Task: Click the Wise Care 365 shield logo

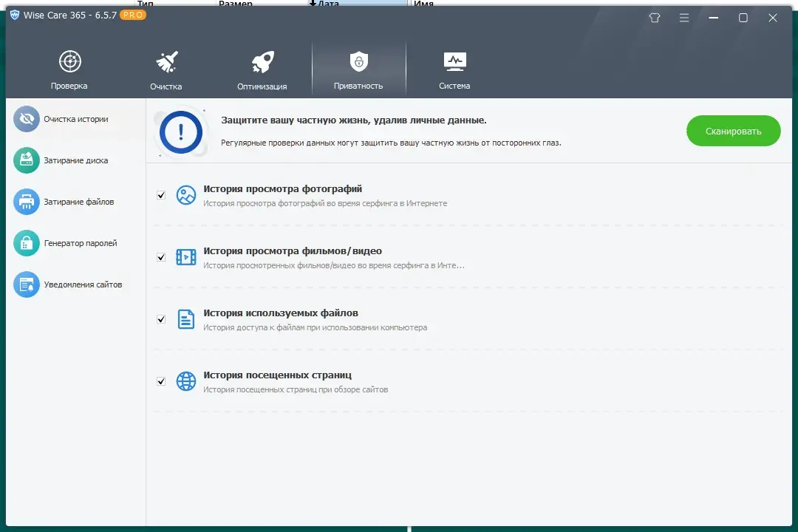Action: (x=15, y=15)
